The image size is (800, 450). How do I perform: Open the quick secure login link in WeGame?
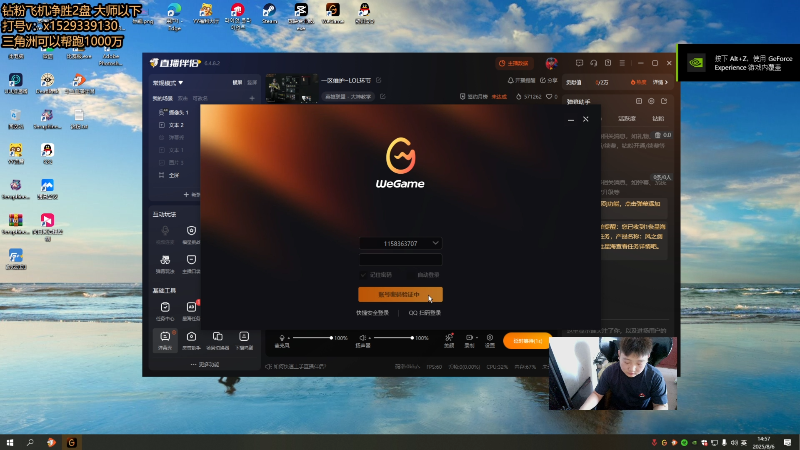point(372,313)
